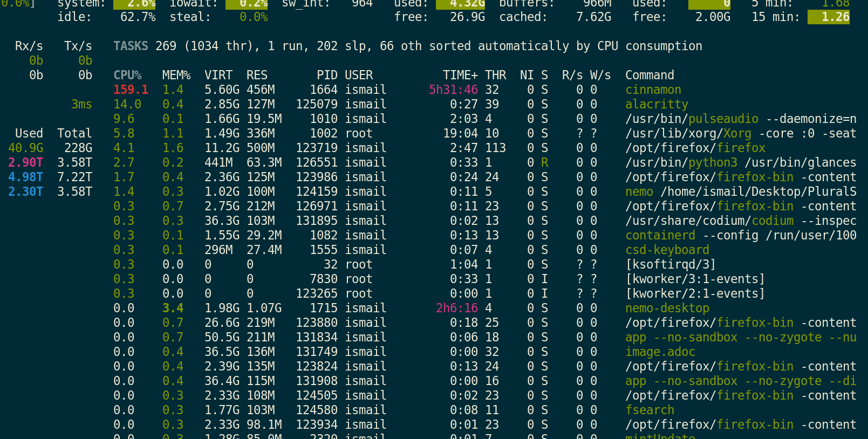
Task: Click the idle 62.7% value
Action: (x=138, y=17)
